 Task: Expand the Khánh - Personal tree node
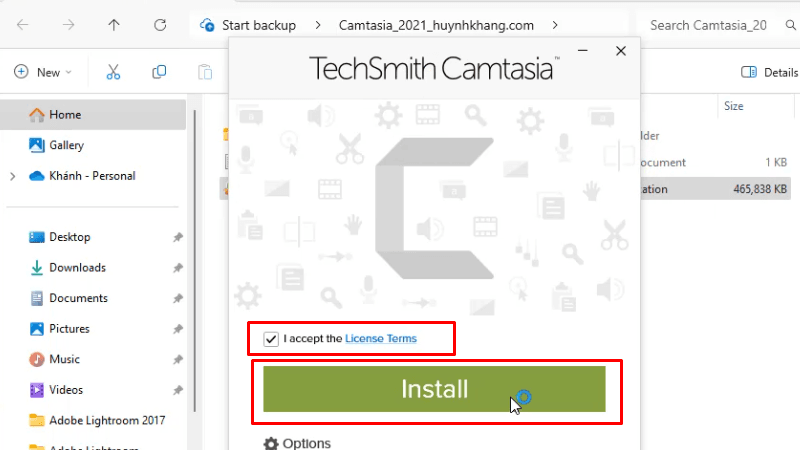12,176
